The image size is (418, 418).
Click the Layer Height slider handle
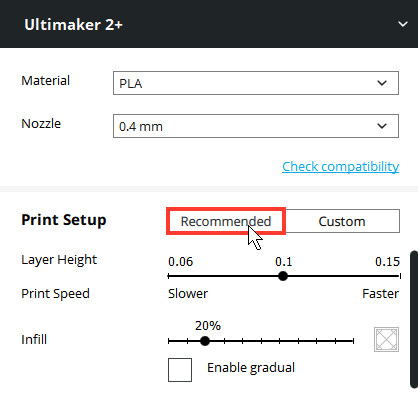(x=283, y=276)
